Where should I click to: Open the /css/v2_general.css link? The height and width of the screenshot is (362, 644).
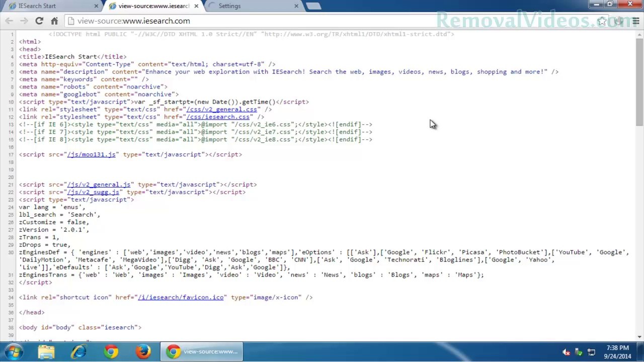point(221,109)
